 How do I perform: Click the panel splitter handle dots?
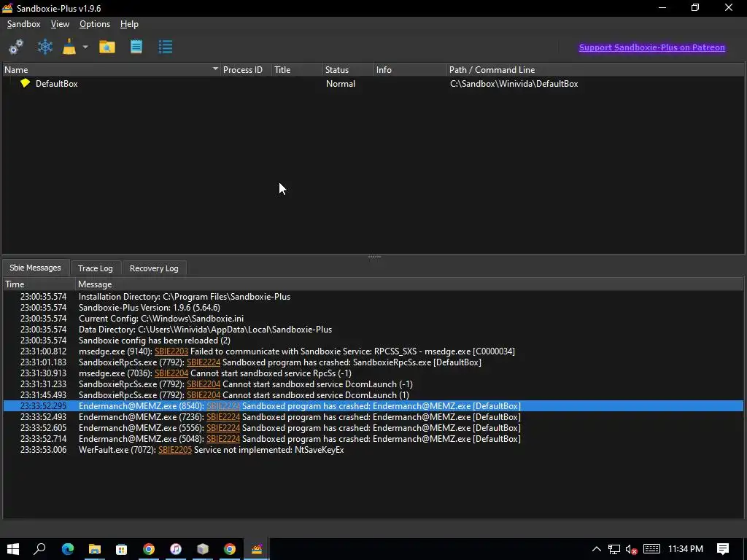374,256
